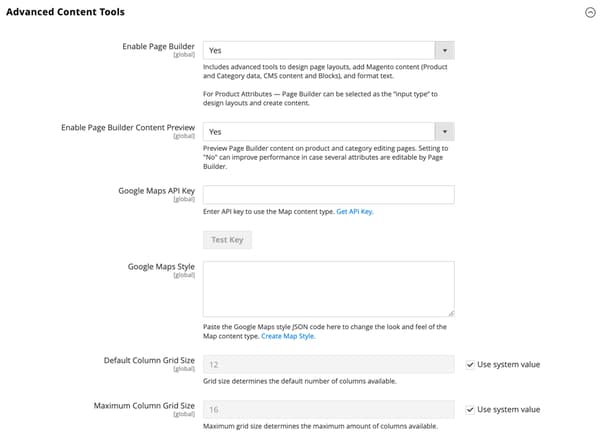Viewport: 600px width, 445px height.
Task: Click the Default Column Grid Size label
Action: 148,360
